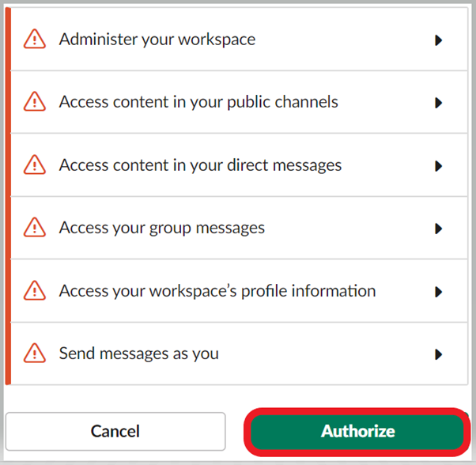The height and width of the screenshot is (465, 476).
Task: Click warning icon next to group messages
Action: [x=35, y=227]
